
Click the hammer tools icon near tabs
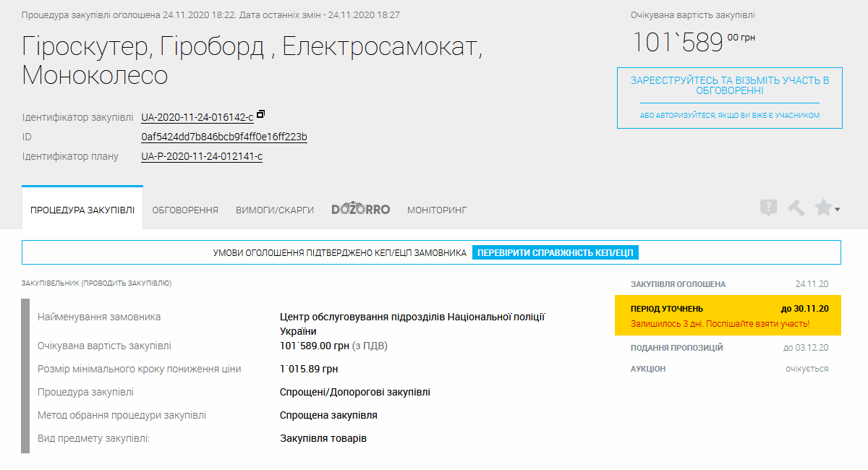point(796,208)
